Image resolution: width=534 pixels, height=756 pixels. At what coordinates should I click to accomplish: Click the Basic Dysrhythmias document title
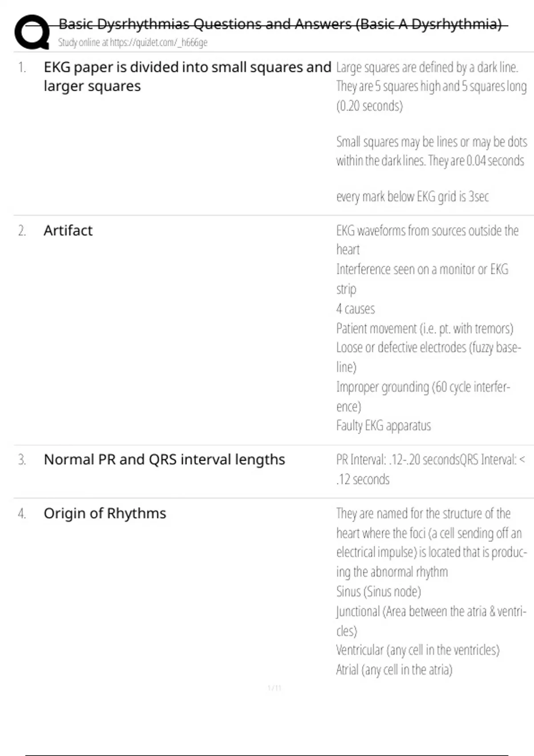[280, 24]
